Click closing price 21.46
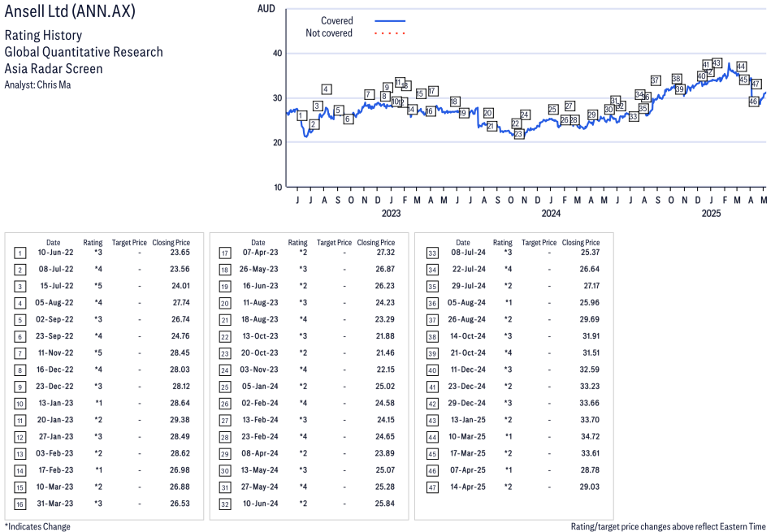The height and width of the screenshot is (532, 775). coord(385,353)
